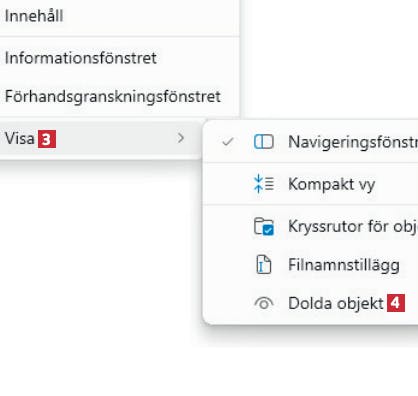The image size is (418, 396).
Task: Show hidden items via Dolda objekt label
Action: (336, 304)
